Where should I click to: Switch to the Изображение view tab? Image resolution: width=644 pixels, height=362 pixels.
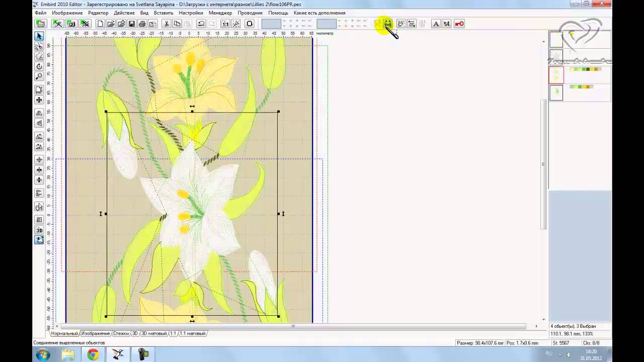[x=96, y=333]
